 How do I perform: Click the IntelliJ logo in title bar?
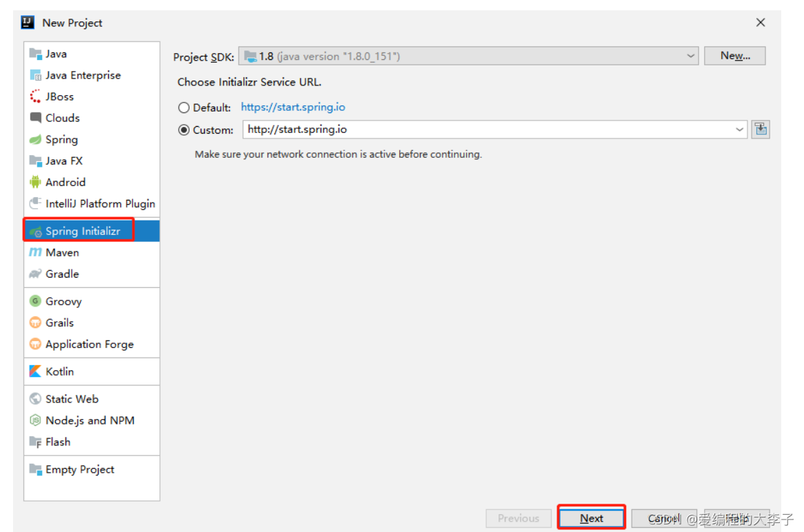[28, 23]
